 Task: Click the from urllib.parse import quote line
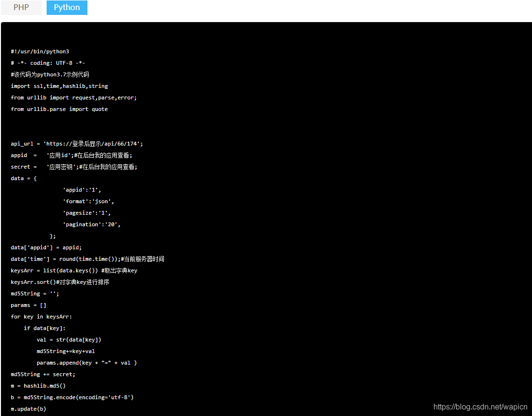[x=60, y=109]
